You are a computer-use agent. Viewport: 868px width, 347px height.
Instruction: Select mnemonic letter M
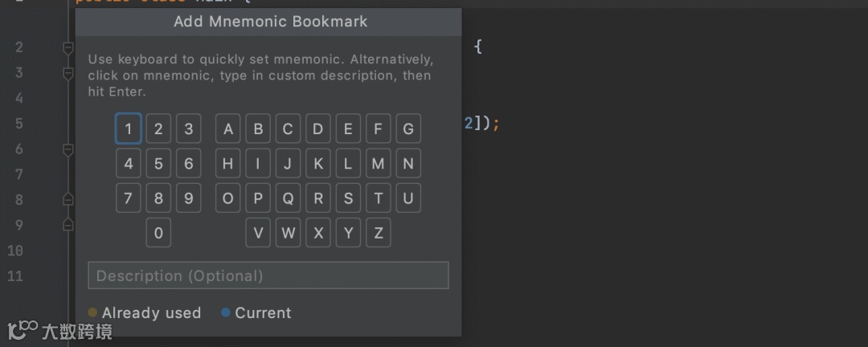pyautogui.click(x=378, y=164)
